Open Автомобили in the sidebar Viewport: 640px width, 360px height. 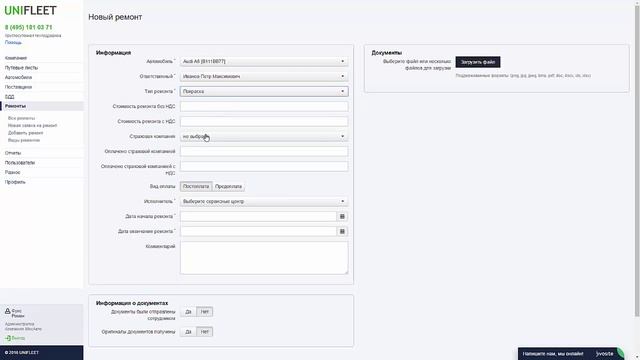(x=18, y=77)
